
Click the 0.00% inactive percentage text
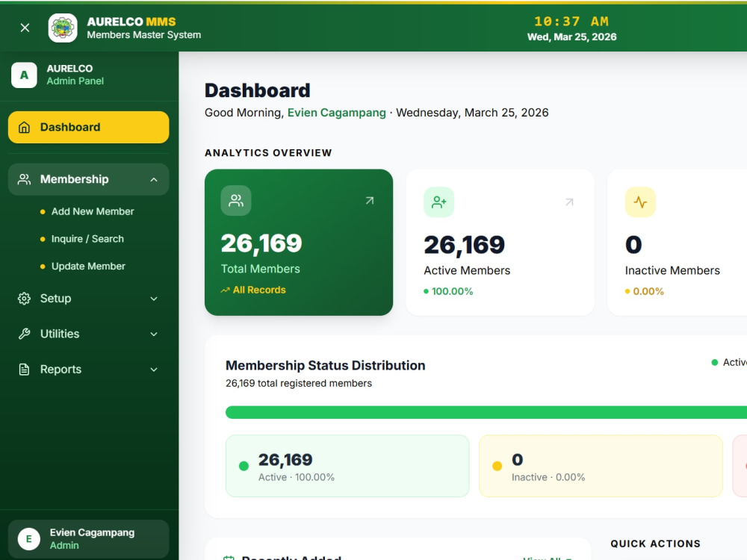(648, 291)
